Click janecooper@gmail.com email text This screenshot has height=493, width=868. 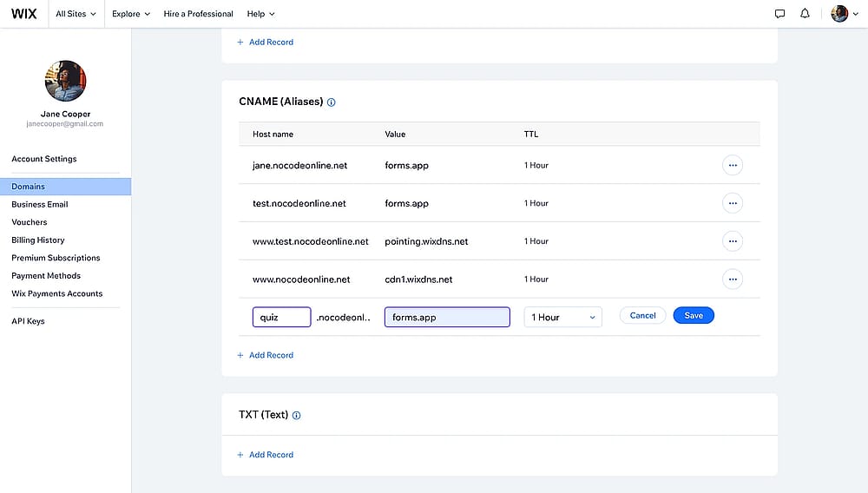click(65, 124)
